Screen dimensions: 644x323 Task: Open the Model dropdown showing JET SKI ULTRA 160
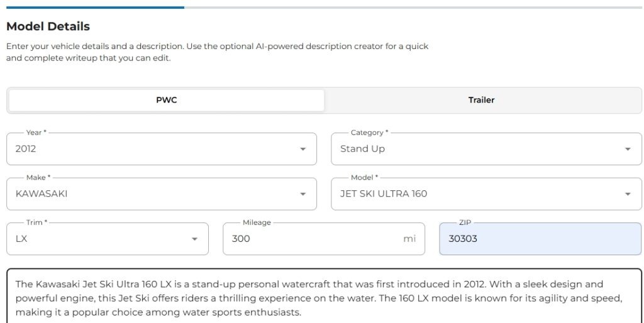tap(472, 194)
